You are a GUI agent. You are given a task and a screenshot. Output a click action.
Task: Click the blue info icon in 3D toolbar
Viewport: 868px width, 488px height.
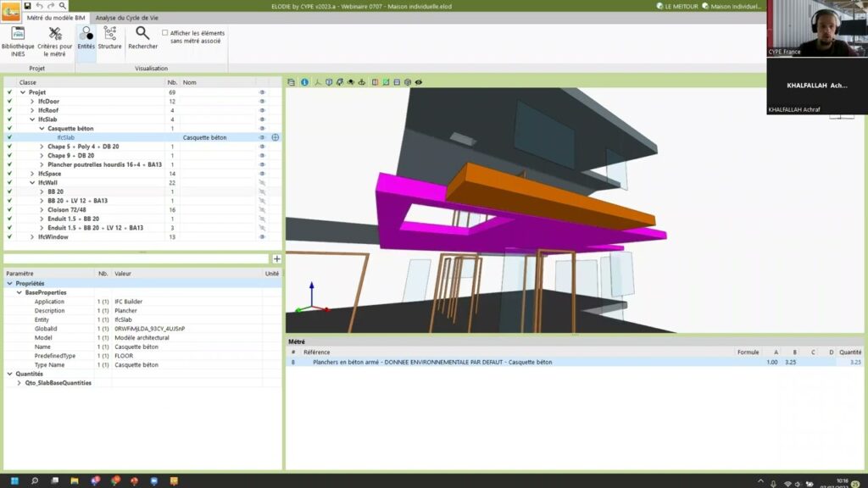304,82
